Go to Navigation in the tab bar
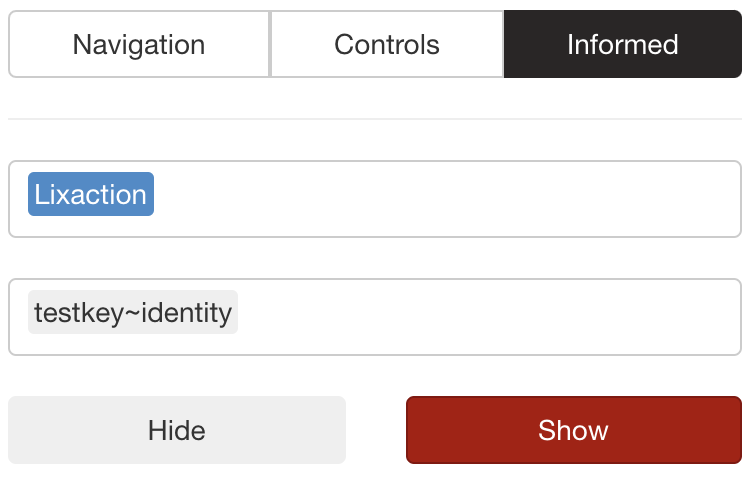The image size is (752, 478). 139,45
